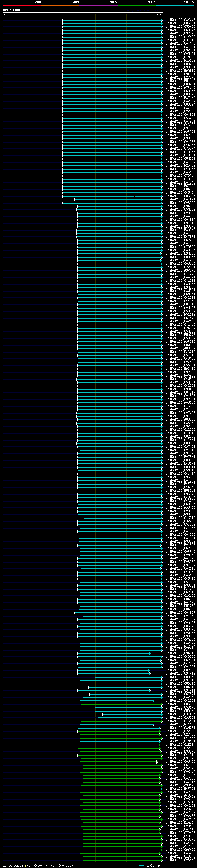Select the BP048098 query label

pyautogui.click(x=11, y=10)
